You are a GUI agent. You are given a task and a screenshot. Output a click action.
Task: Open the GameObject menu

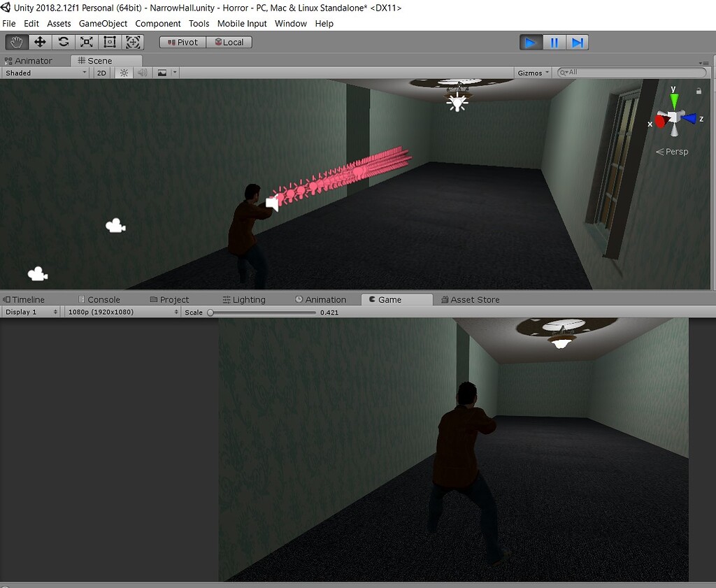[x=103, y=23]
